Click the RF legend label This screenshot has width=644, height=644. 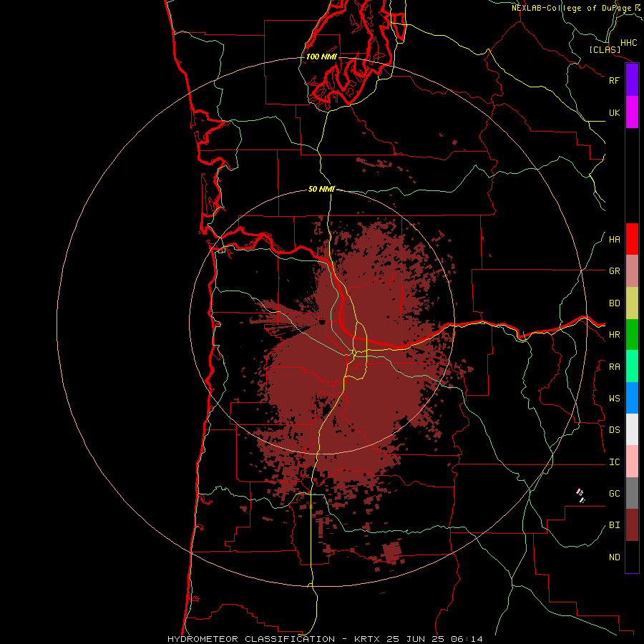point(615,80)
